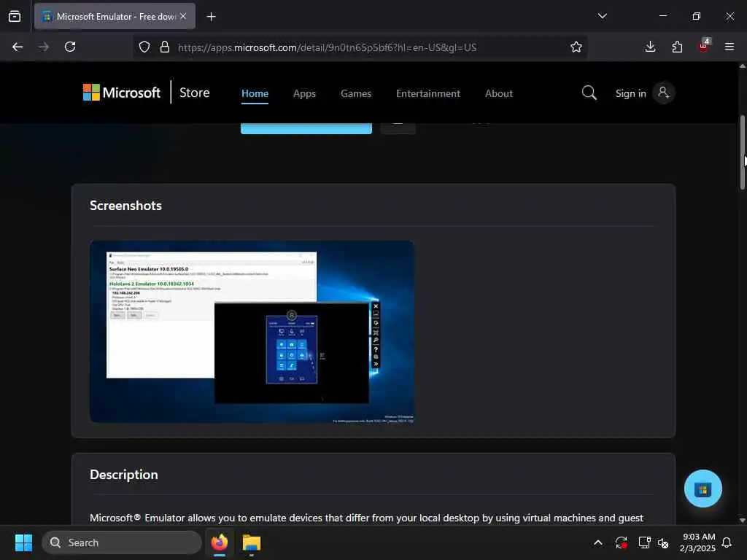Open the Apps tab
This screenshot has width=747, height=560.
coord(304,93)
